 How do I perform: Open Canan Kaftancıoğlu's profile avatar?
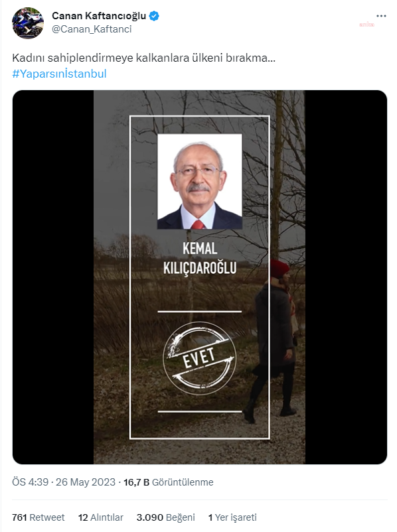(x=28, y=23)
